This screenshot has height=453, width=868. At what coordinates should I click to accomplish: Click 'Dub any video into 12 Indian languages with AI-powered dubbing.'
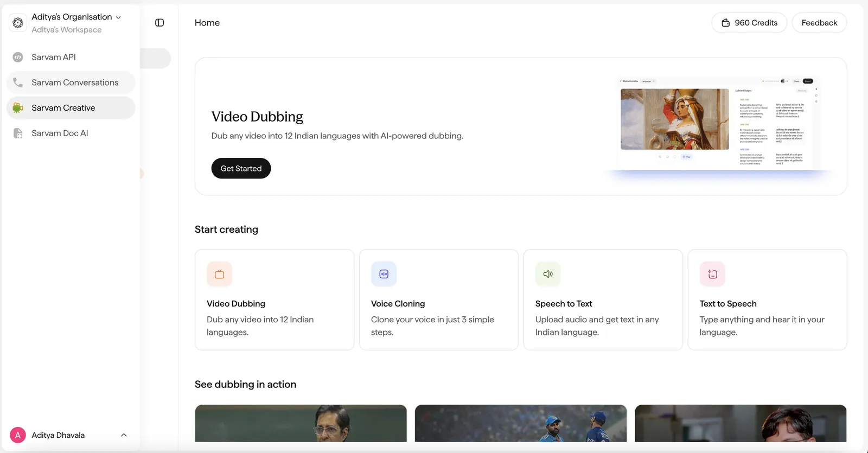pos(337,136)
